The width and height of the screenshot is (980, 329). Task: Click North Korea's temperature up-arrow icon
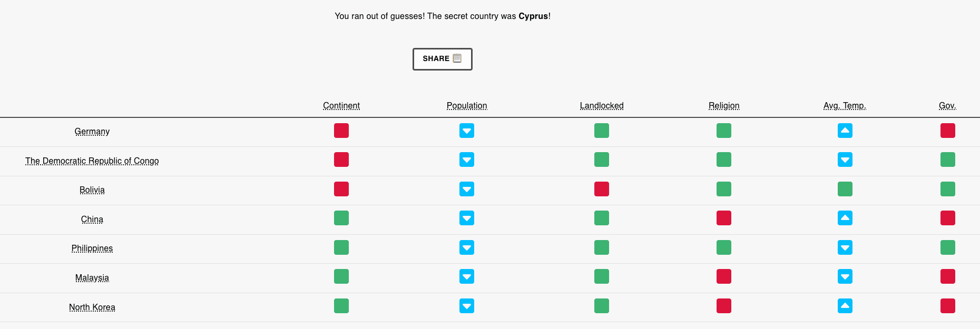(845, 306)
